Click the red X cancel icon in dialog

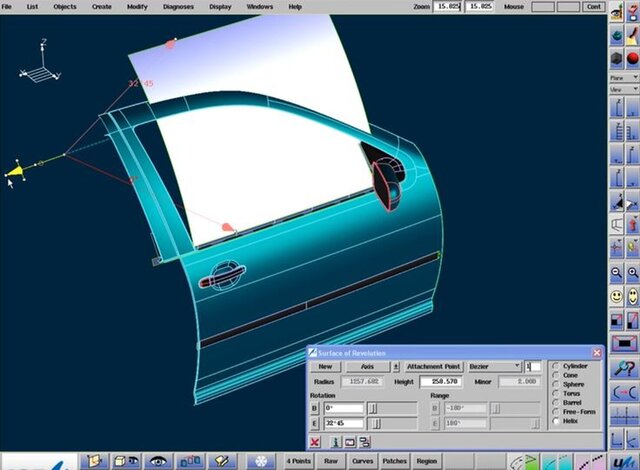(315, 442)
